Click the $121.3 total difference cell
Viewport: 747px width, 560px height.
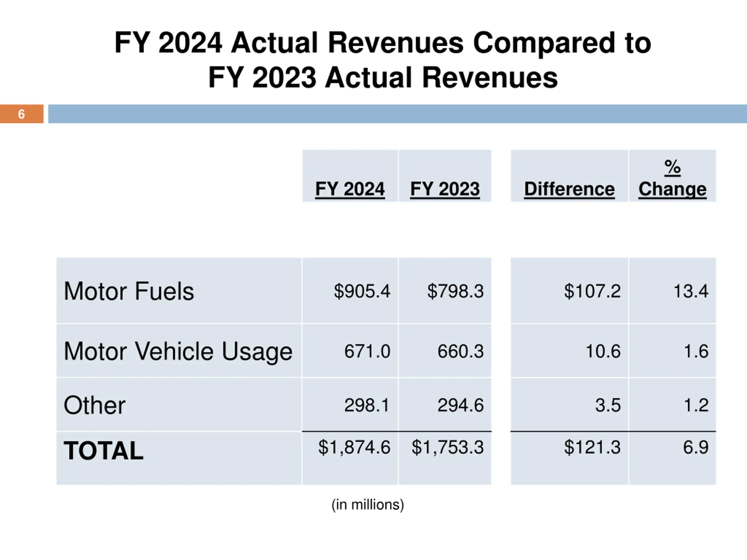(592, 447)
